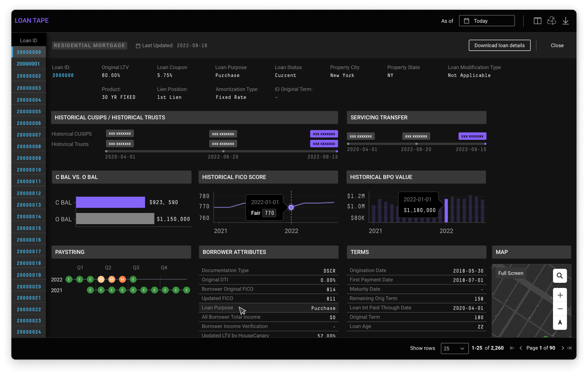Click the first Servicing Transfer tag
588x376 pixels.
361,136
